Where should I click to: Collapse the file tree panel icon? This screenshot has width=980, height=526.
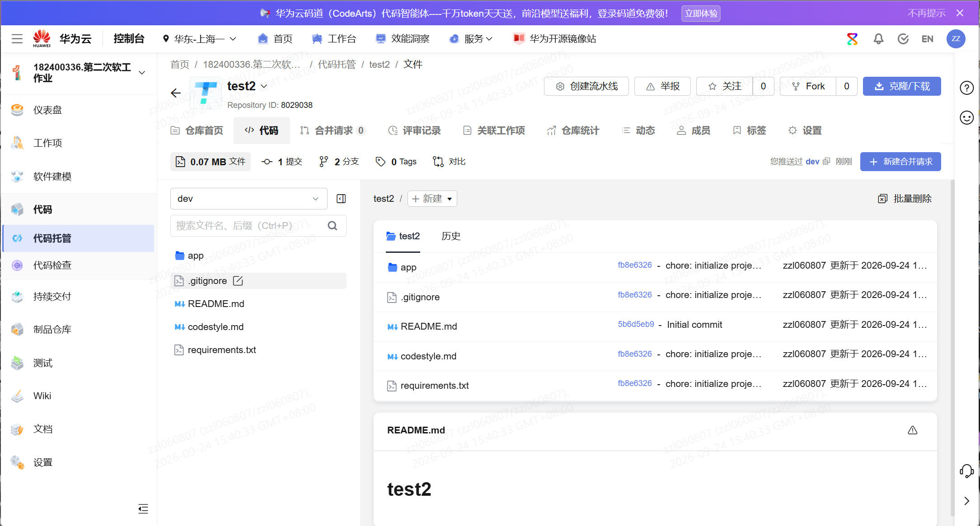coord(341,199)
